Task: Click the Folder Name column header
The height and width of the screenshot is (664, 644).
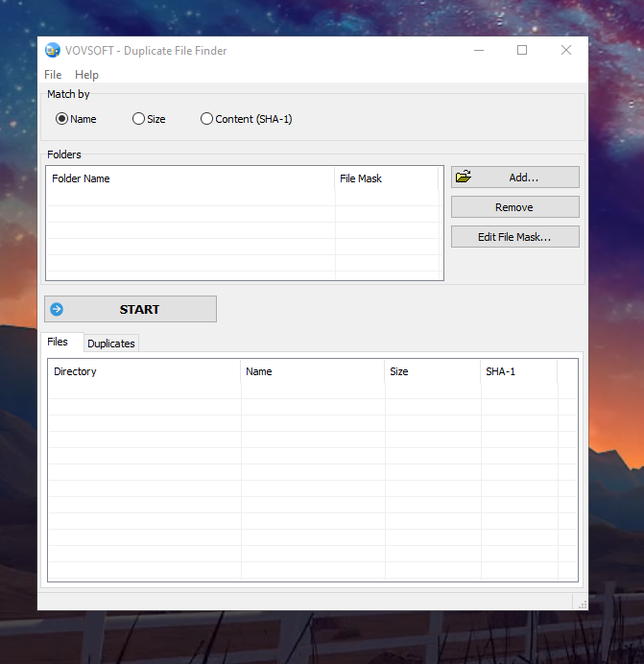Action: click(190, 178)
